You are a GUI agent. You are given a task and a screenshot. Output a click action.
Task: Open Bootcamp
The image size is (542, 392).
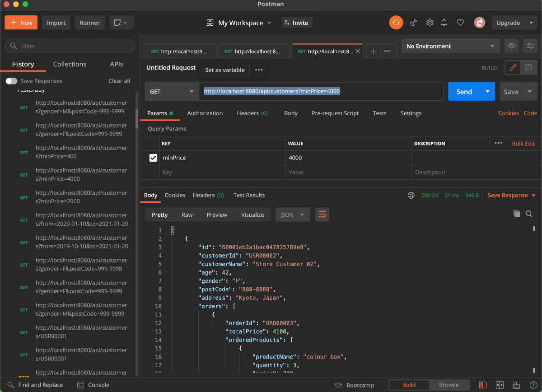pos(354,385)
